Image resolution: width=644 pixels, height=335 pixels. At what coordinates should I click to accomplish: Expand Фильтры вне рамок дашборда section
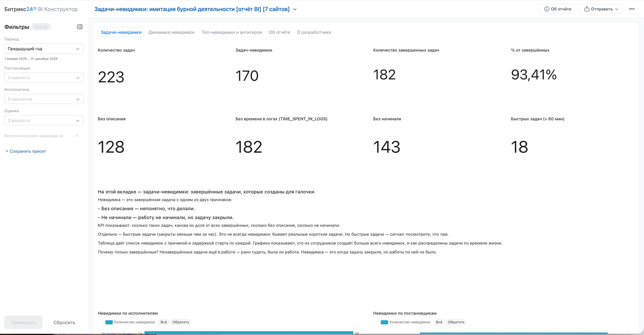41,136
